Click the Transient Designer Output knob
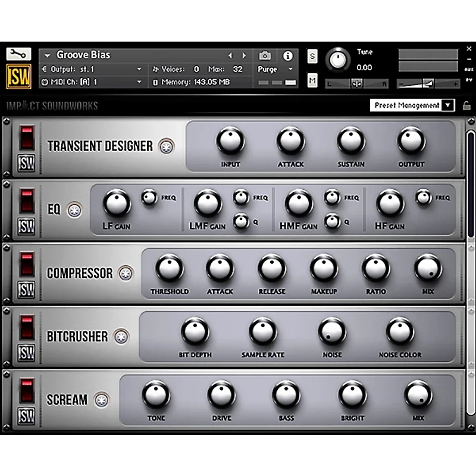476x476 pixels. pyautogui.click(x=411, y=141)
